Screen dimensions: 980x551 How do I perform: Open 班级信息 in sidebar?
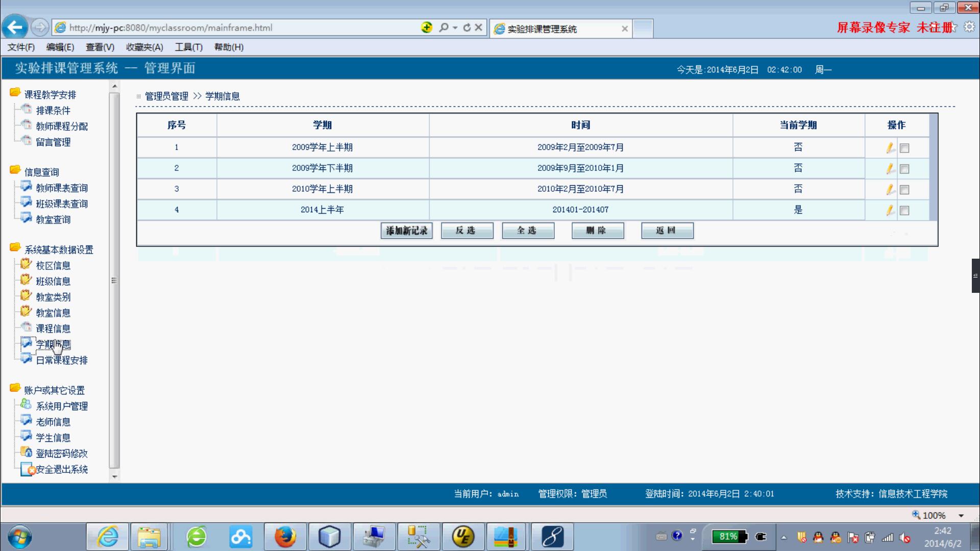(53, 282)
